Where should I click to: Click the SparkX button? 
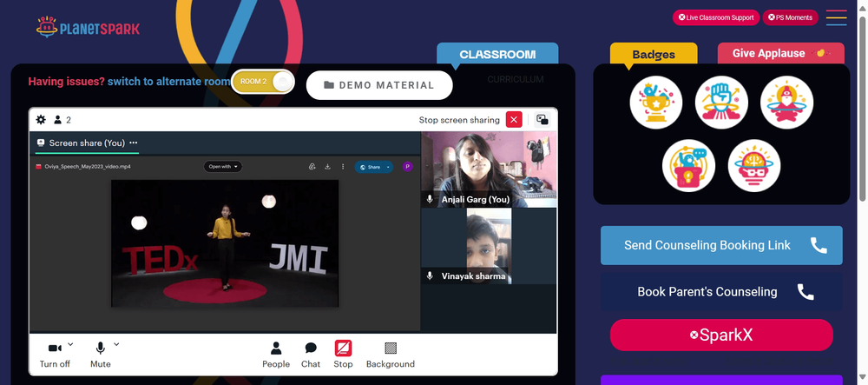[721, 335]
